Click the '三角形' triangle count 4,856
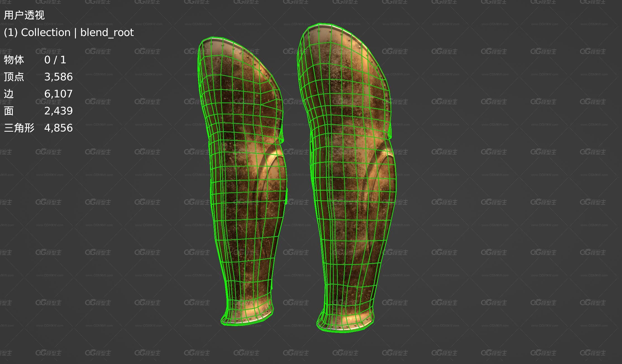 point(58,128)
